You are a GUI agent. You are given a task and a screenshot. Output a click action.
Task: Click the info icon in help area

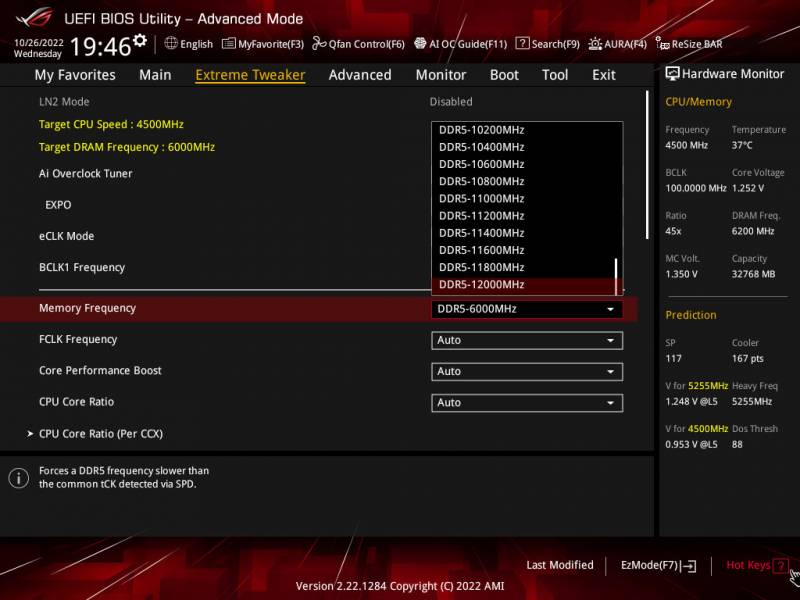(x=18, y=478)
